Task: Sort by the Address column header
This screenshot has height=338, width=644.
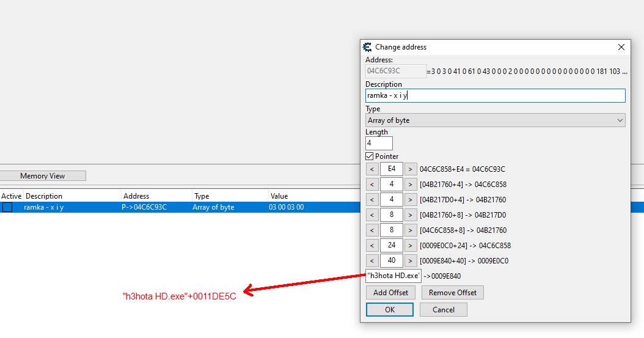Action: [x=156, y=196]
